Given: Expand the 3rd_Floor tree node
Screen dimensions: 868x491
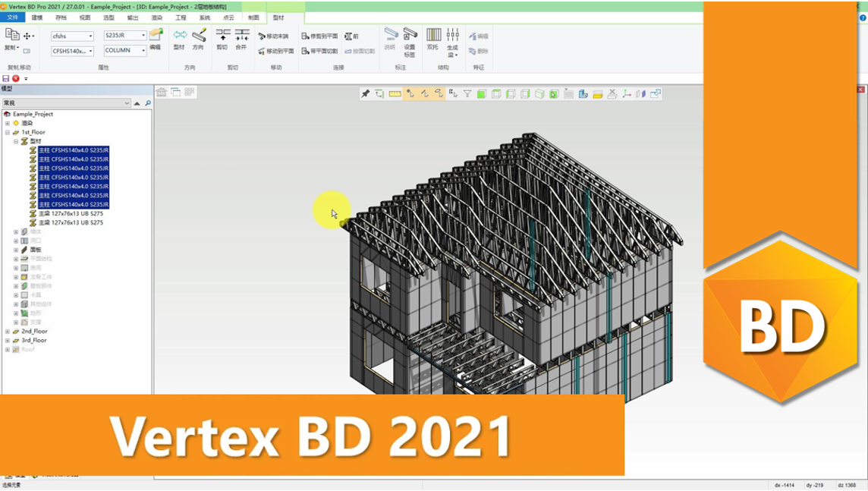Looking at the screenshot, I should coord(7,341).
